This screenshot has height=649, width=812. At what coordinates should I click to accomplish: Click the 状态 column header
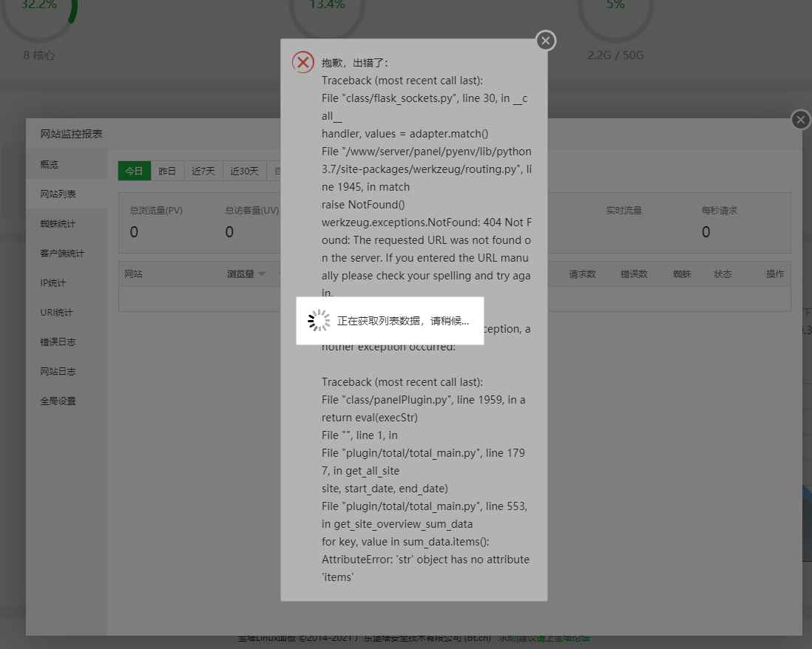click(x=723, y=273)
